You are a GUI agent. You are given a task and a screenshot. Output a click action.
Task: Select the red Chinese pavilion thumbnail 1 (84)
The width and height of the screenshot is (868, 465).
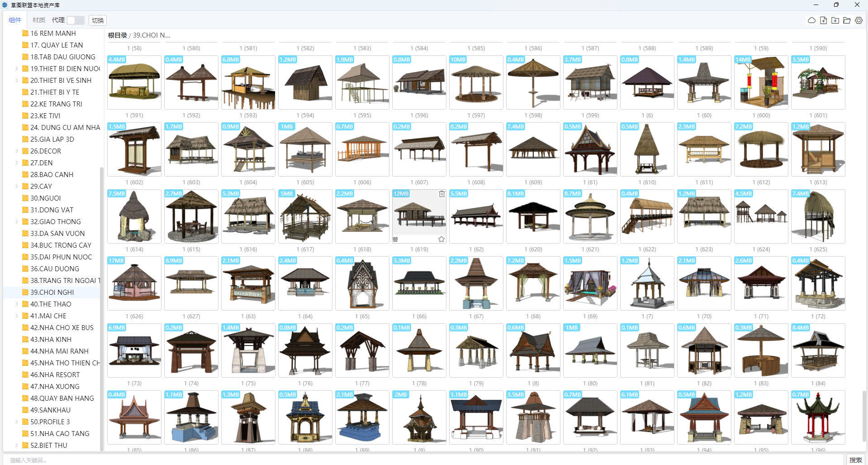818,417
